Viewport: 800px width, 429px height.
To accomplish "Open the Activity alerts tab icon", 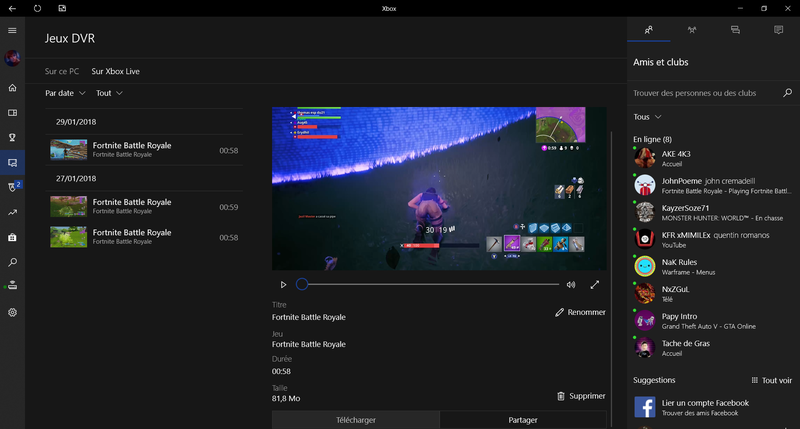I will point(778,31).
